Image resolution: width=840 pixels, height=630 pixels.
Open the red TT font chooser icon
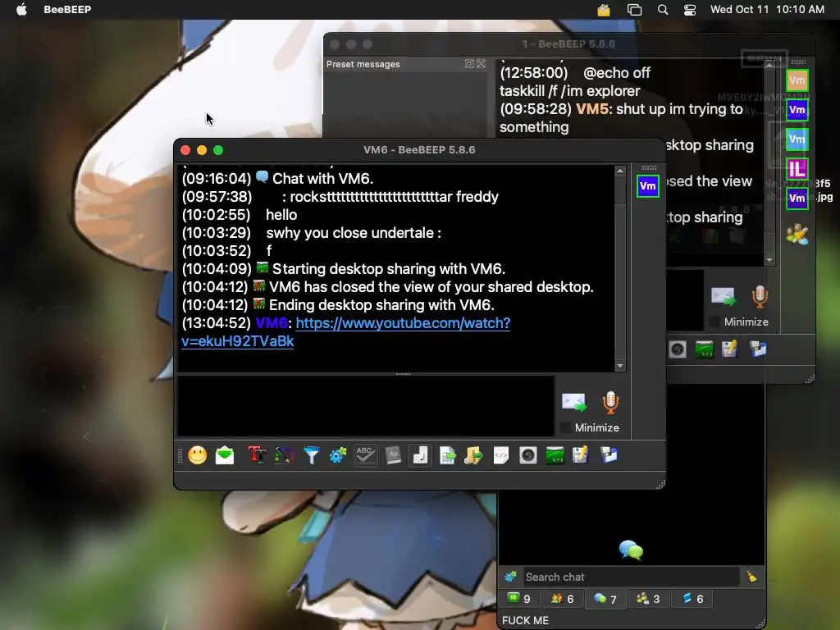(x=257, y=456)
